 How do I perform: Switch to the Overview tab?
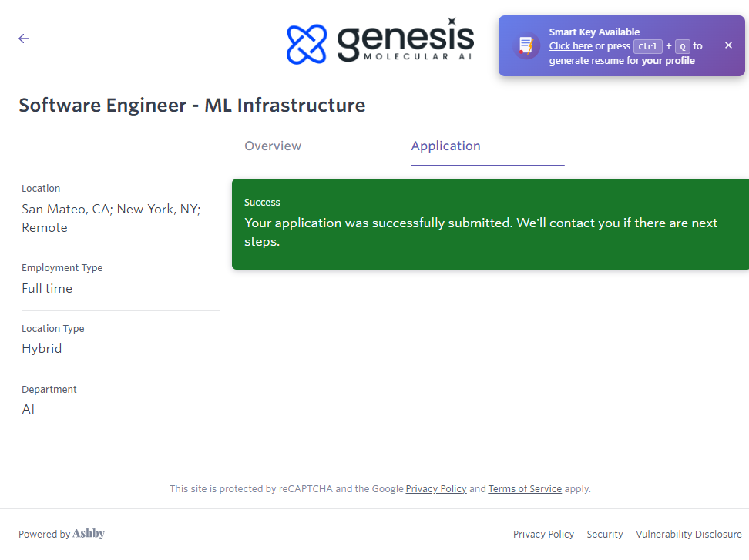(x=273, y=146)
